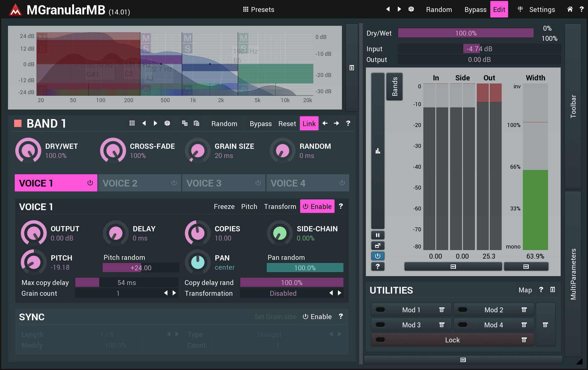Open the Presets menu
The width and height of the screenshot is (588, 370).
pyautogui.click(x=259, y=10)
